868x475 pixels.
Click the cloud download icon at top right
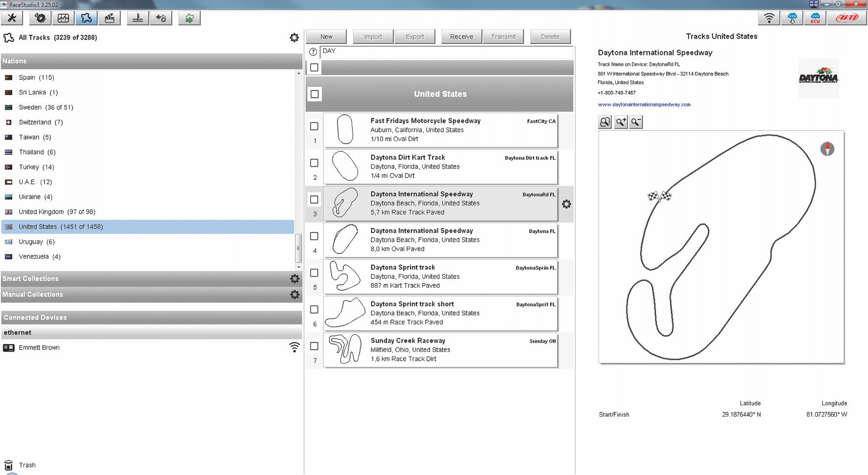792,18
